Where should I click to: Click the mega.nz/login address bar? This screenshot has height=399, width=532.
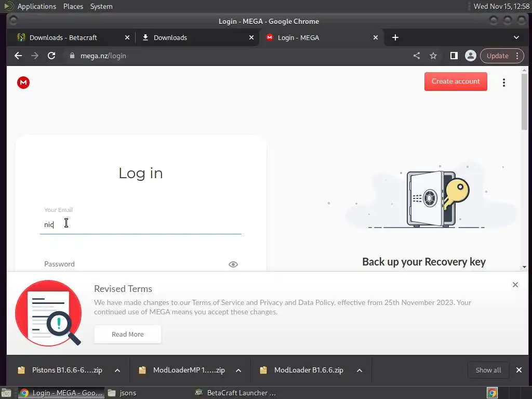click(234, 56)
